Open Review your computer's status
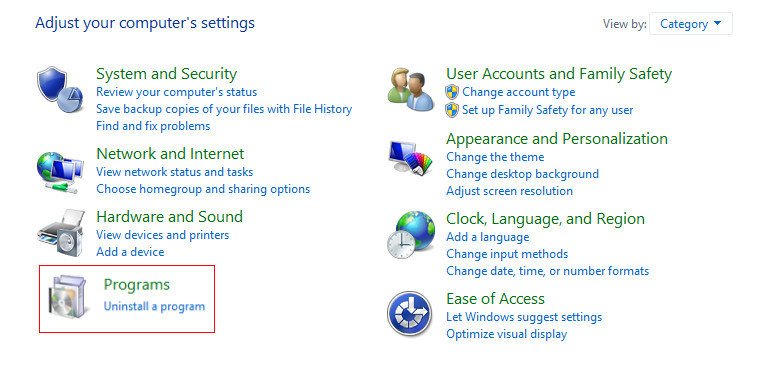The width and height of the screenshot is (760, 373). tap(176, 92)
